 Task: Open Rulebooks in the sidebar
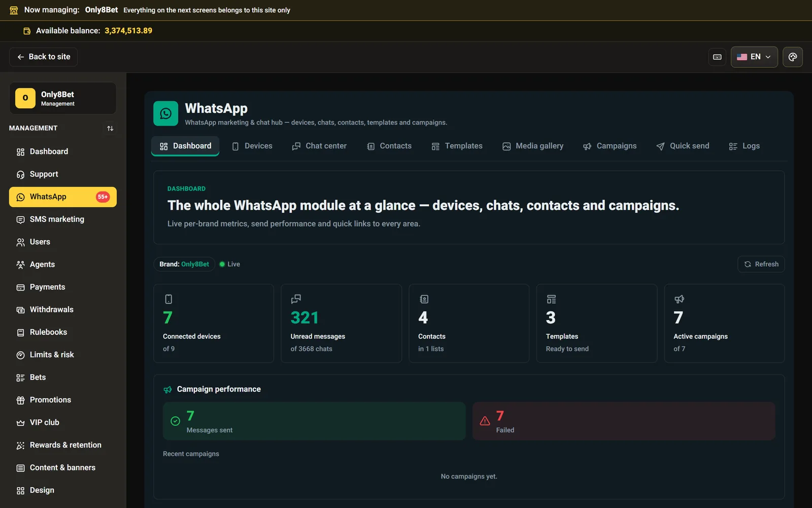pyautogui.click(x=63, y=332)
